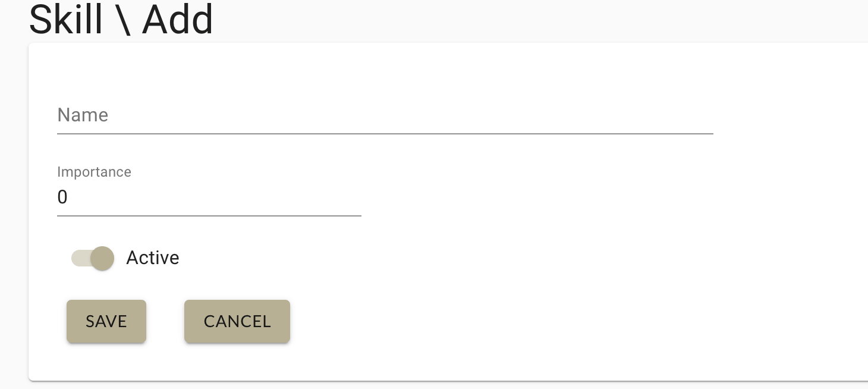Click the Name placeholder text
868x389 pixels.
[x=83, y=115]
